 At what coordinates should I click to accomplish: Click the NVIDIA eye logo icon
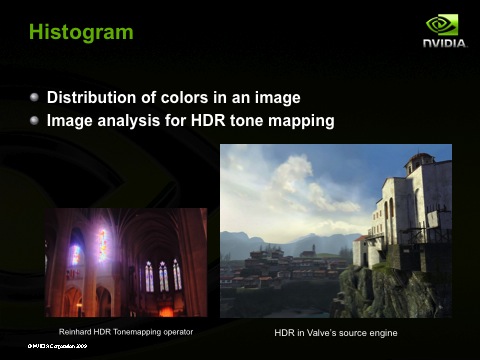[x=442, y=25]
